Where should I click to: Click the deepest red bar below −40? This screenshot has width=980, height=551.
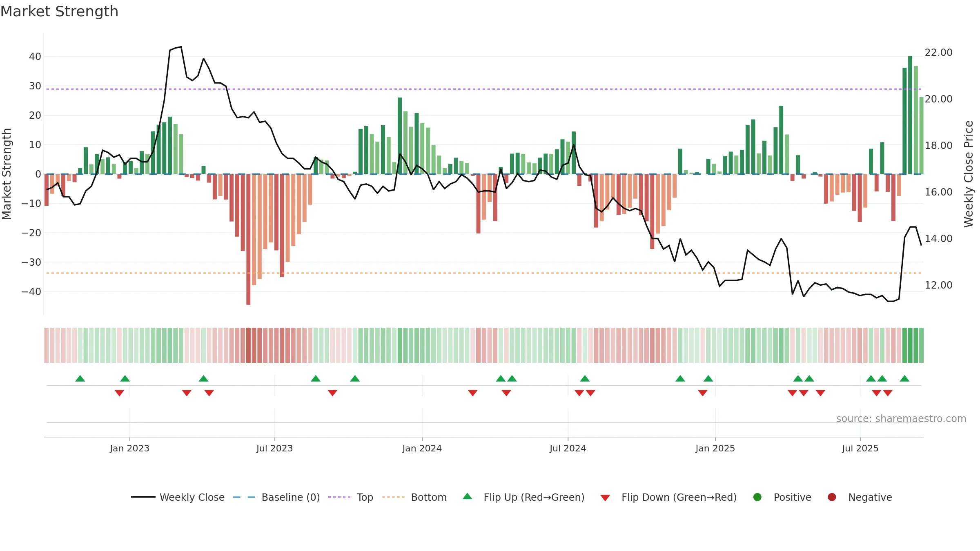248,240
